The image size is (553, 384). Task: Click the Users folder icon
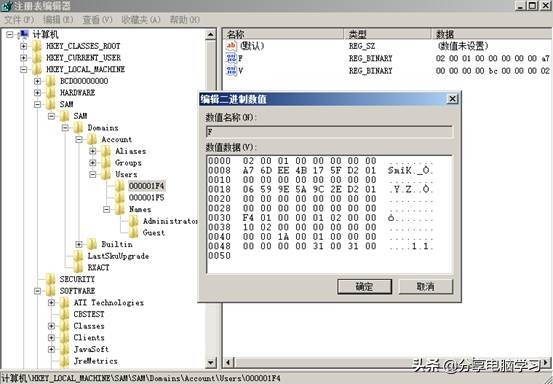pyautogui.click(x=106, y=174)
